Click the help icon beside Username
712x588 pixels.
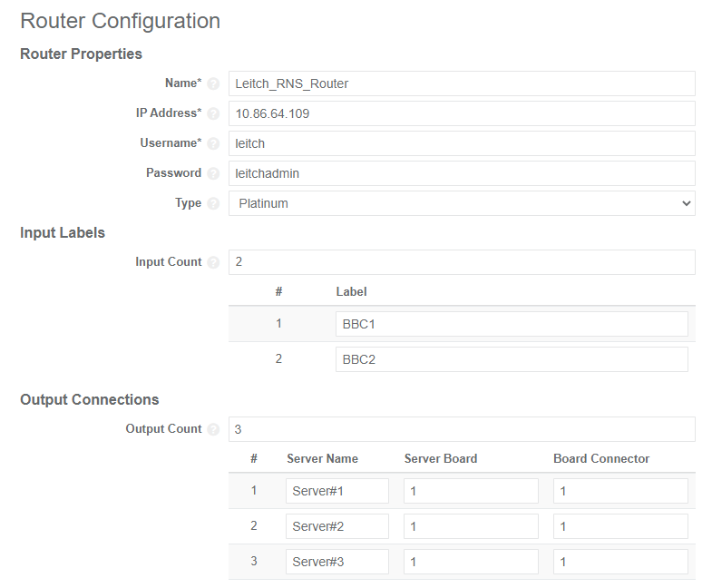point(213,143)
